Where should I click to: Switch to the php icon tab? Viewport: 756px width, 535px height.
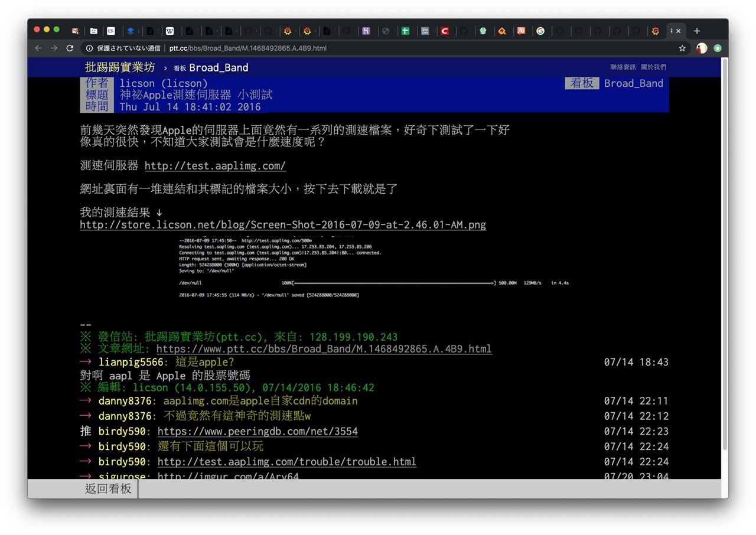click(x=425, y=31)
